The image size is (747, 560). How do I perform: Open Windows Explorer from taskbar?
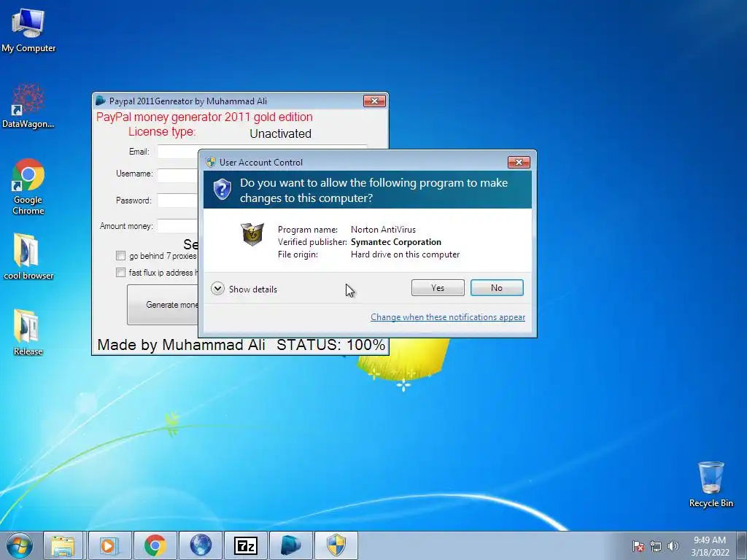(x=63, y=545)
